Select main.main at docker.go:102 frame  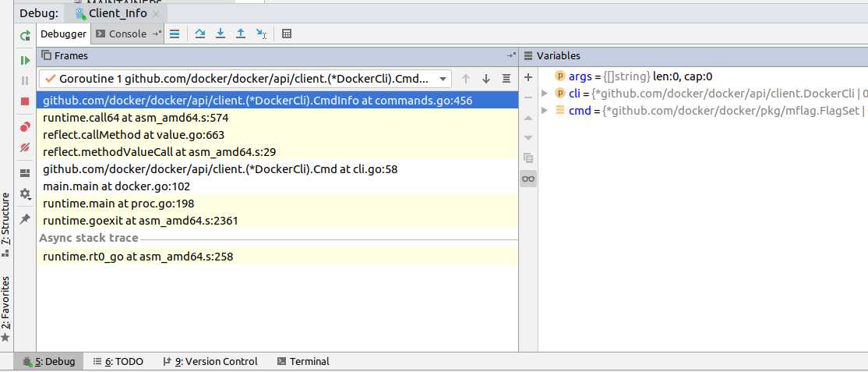[277, 186]
